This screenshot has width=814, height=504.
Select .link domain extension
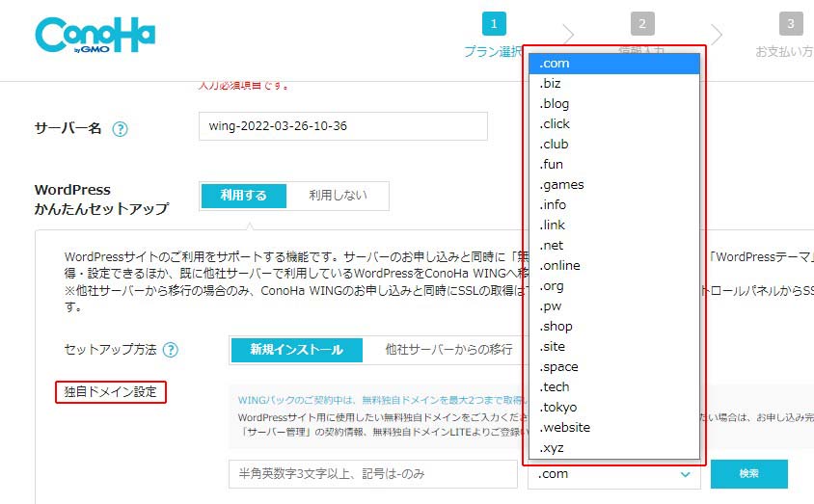pyautogui.click(x=614, y=225)
